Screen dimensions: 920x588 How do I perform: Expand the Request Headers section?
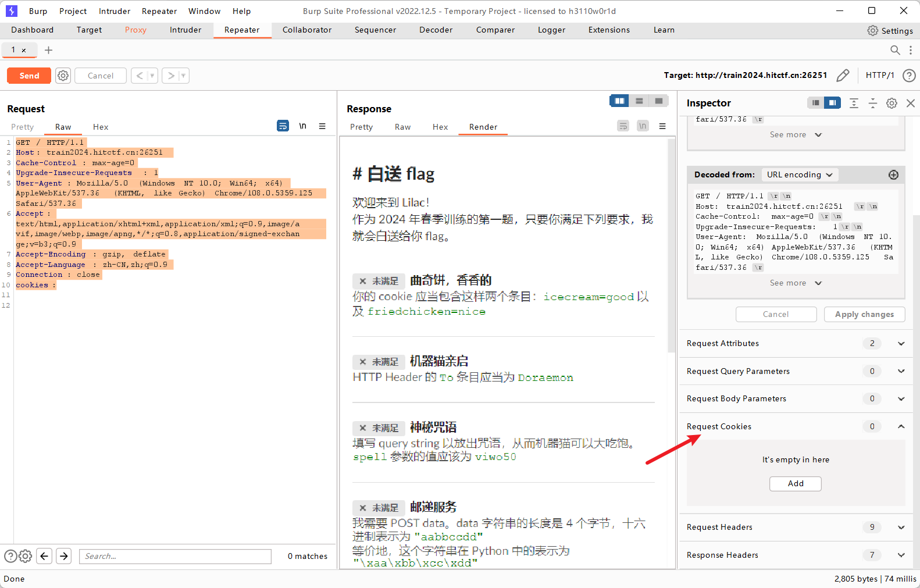click(901, 527)
